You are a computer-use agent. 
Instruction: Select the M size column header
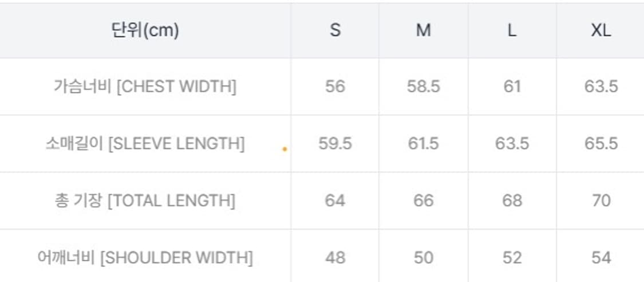pos(423,30)
